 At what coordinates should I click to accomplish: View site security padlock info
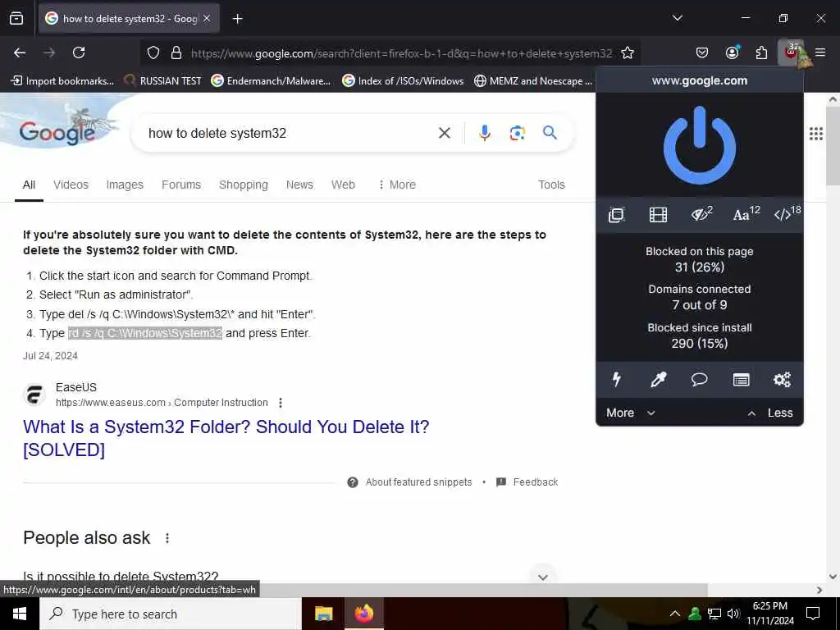176,52
